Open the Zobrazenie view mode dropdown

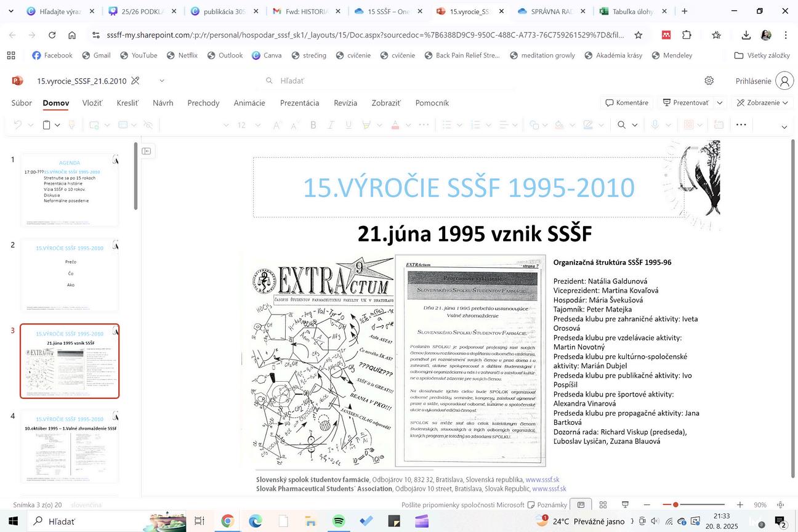click(762, 103)
